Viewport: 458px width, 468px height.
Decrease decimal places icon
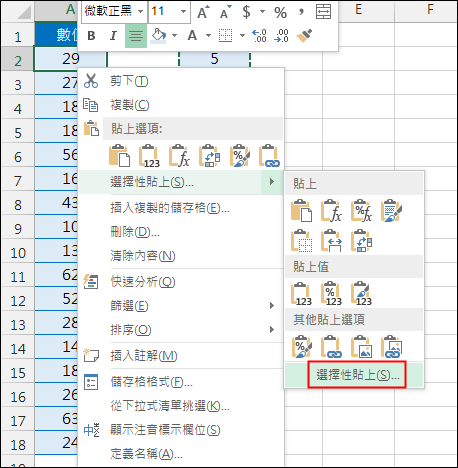click(281, 36)
